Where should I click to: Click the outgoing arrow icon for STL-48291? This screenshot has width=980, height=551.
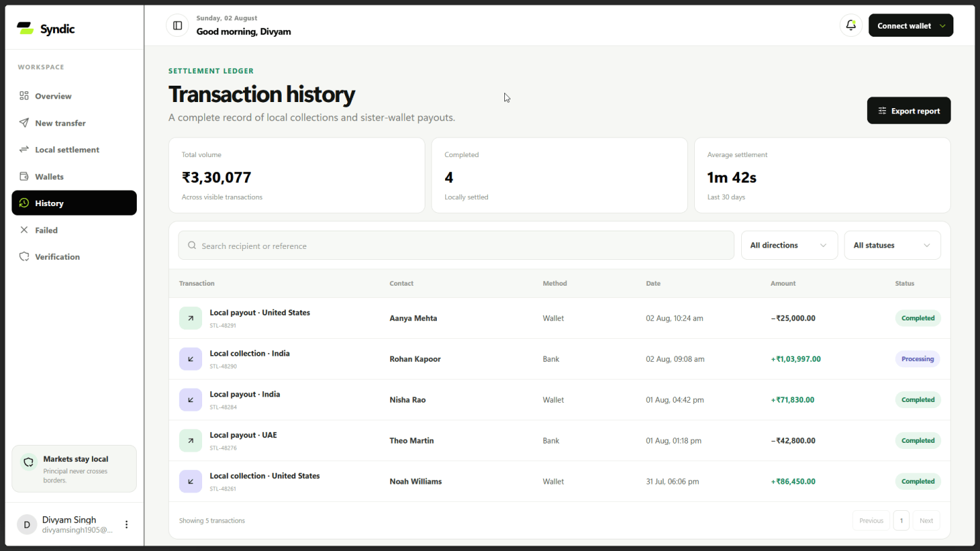click(x=191, y=318)
